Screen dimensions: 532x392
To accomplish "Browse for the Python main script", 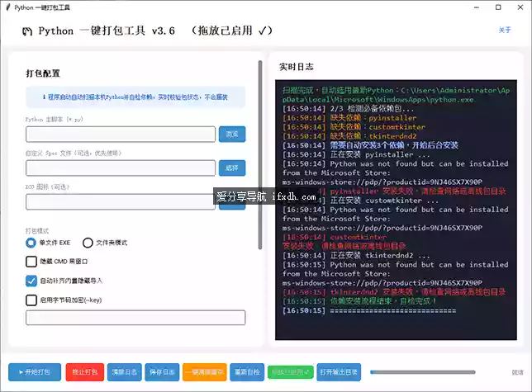I will tap(232, 135).
